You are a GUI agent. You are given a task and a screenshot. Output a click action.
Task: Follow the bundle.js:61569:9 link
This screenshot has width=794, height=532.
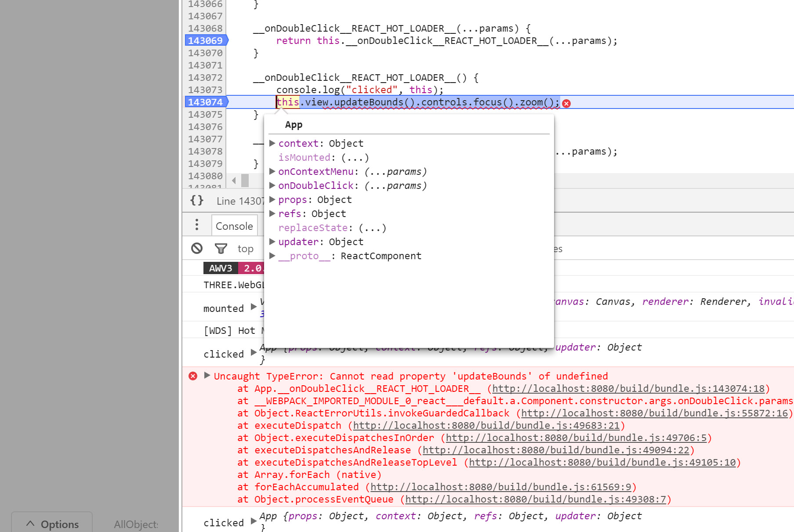click(x=501, y=487)
